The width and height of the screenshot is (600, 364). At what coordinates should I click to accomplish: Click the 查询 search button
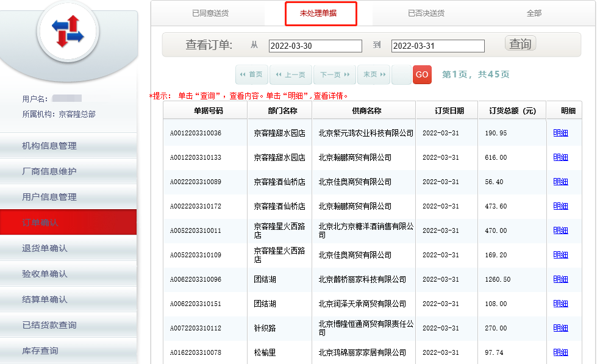pyautogui.click(x=520, y=44)
